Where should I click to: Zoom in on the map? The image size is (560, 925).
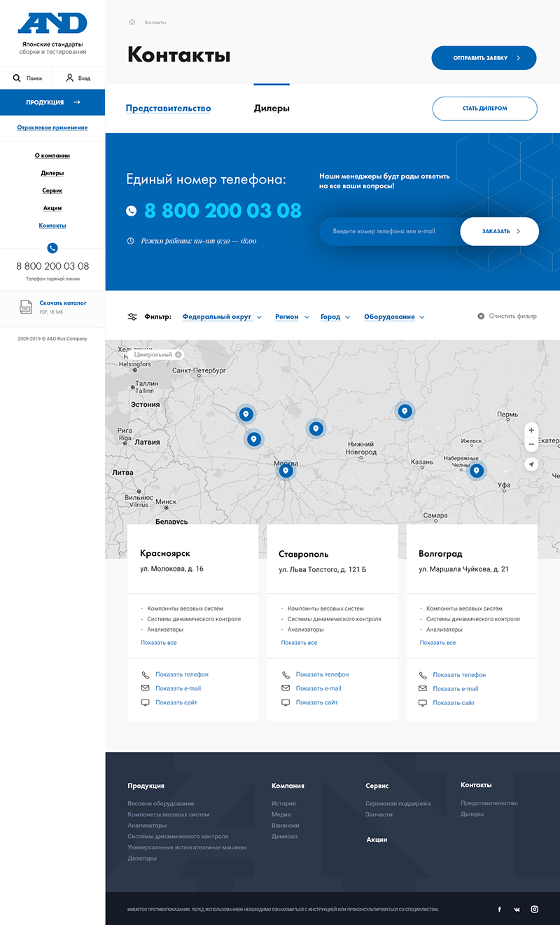531,430
